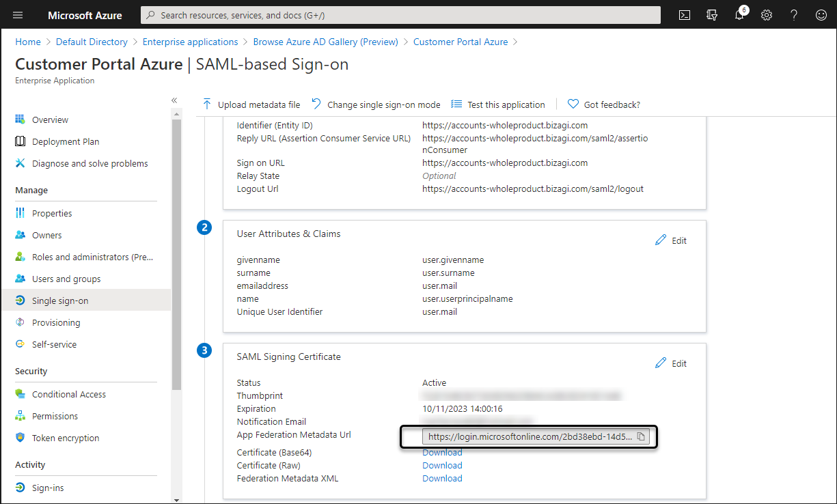837x504 pixels.
Task: Collapse the left navigation pane
Action: pyautogui.click(x=174, y=100)
